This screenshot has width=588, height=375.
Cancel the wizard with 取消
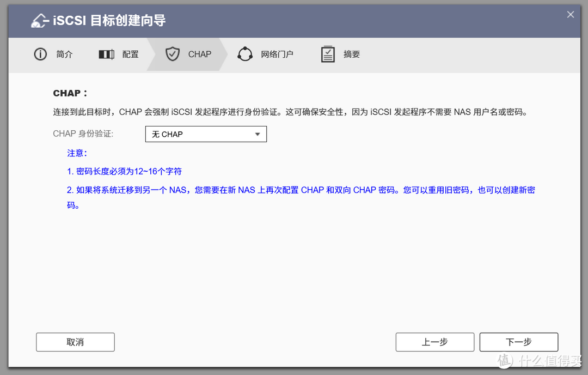[x=75, y=342]
